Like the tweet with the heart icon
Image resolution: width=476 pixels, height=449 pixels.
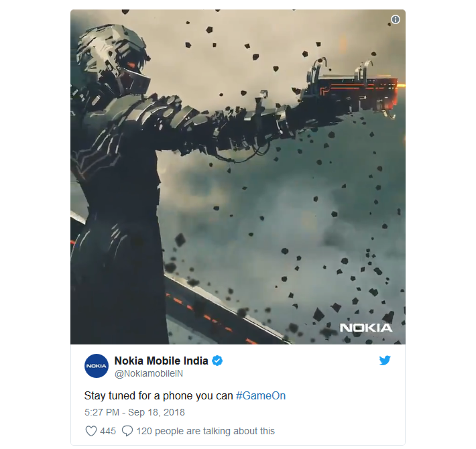click(x=91, y=431)
